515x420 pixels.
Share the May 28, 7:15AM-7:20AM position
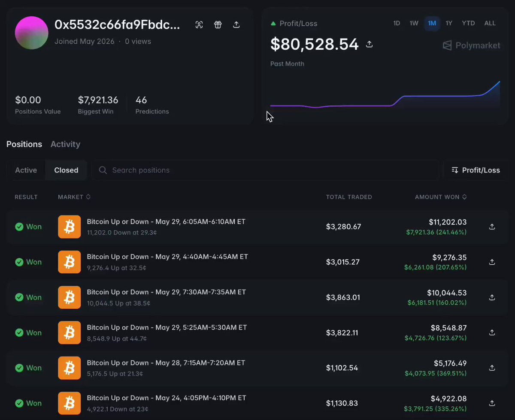tap(492, 368)
